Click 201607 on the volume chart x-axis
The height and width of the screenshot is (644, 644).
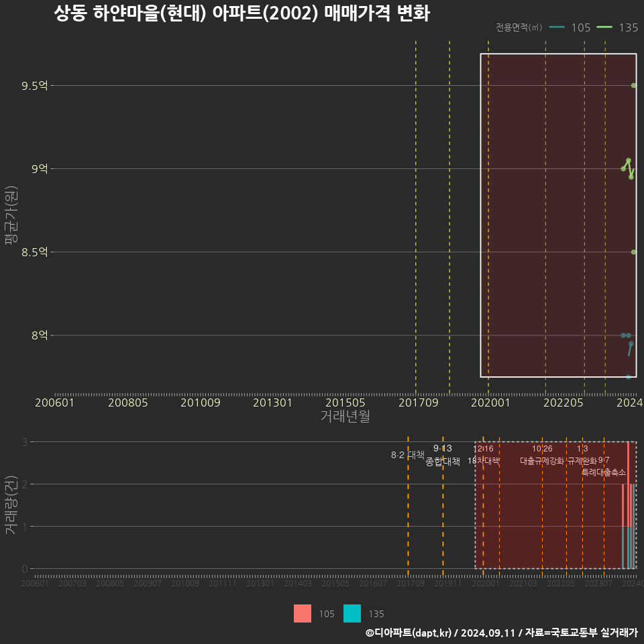(x=373, y=583)
